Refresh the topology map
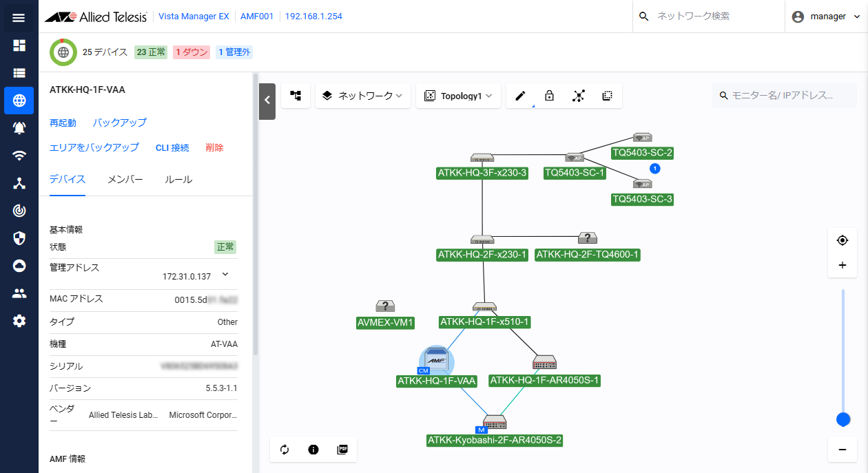This screenshot has height=473, width=868. point(285,450)
